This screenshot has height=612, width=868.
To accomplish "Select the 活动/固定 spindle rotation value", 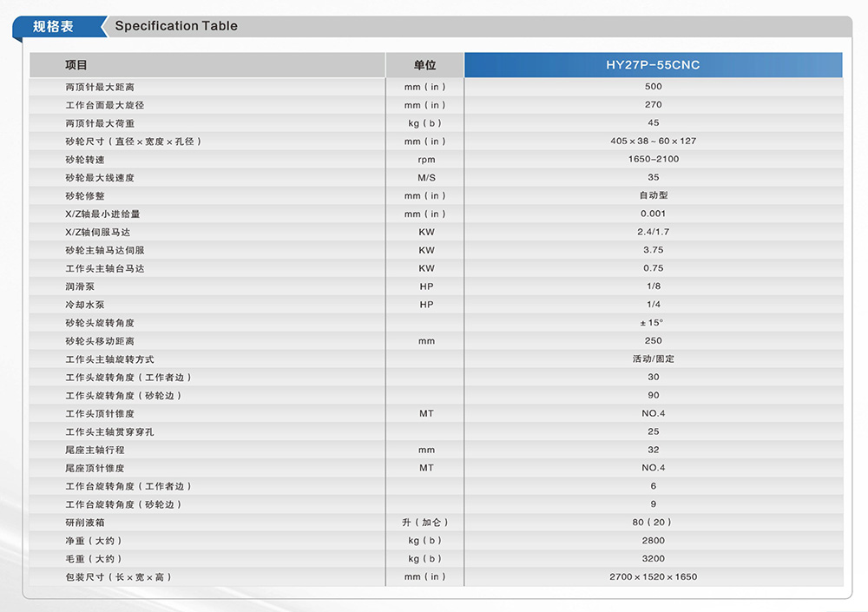I will (x=653, y=359).
